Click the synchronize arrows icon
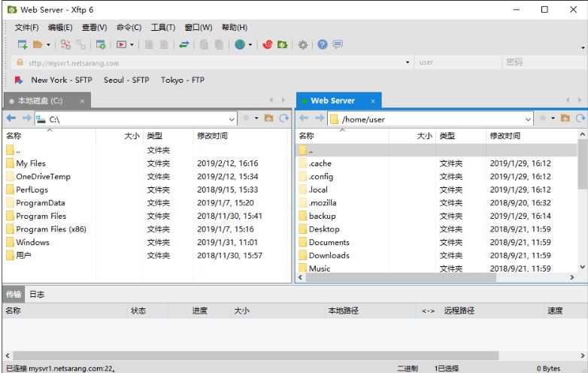The width and height of the screenshot is (588, 373). pos(183,44)
